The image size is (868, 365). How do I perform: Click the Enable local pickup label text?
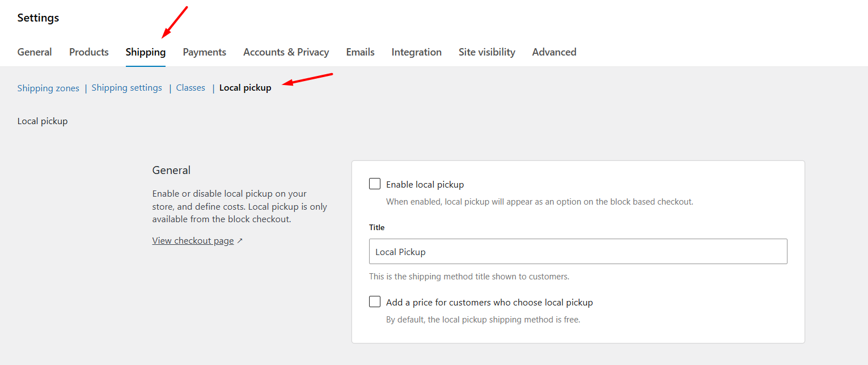pos(425,184)
